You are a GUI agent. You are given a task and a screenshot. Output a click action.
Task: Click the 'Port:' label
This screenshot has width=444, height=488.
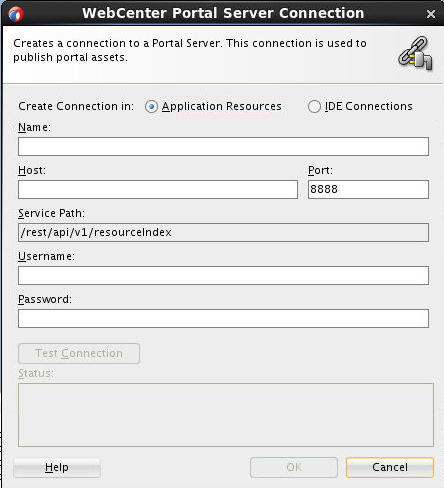point(320,170)
